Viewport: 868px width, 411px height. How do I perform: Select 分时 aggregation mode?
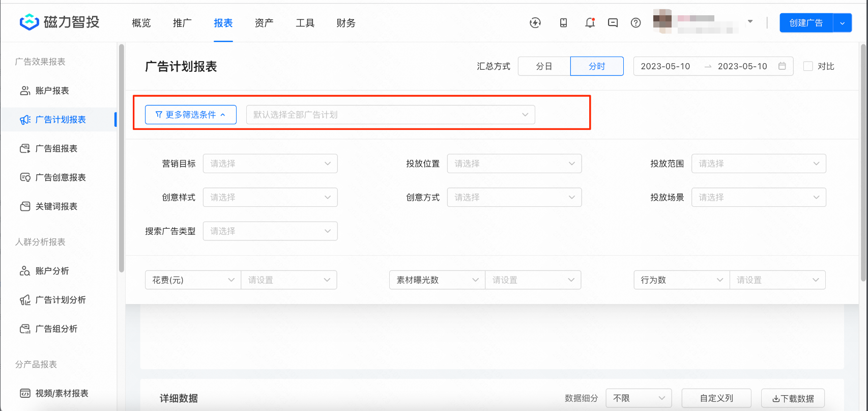click(x=597, y=66)
